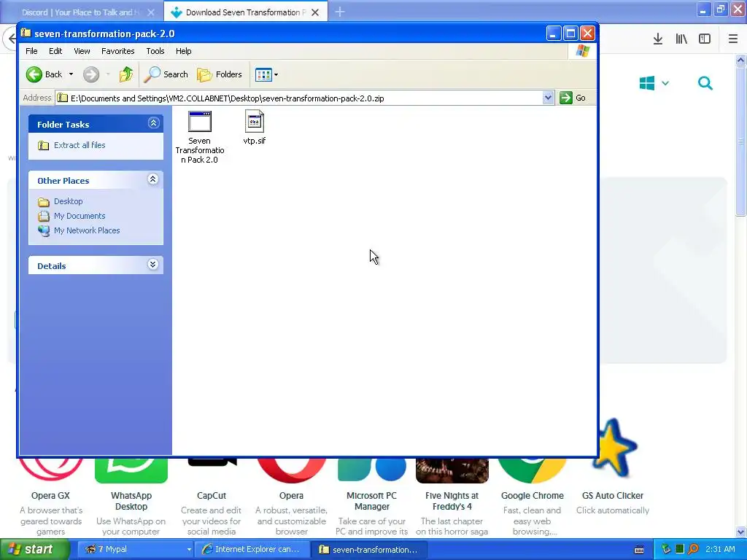Go to Desktop in Other Places
The height and width of the screenshot is (560, 747).
[x=68, y=201]
